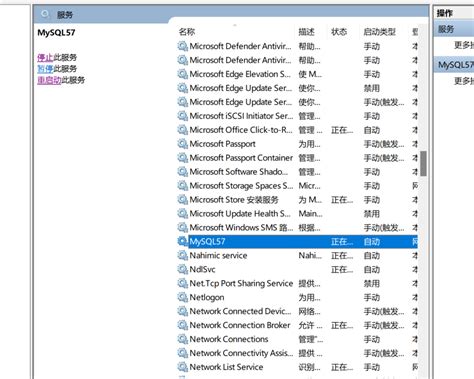Click the 操作 pane title

pyautogui.click(x=444, y=13)
